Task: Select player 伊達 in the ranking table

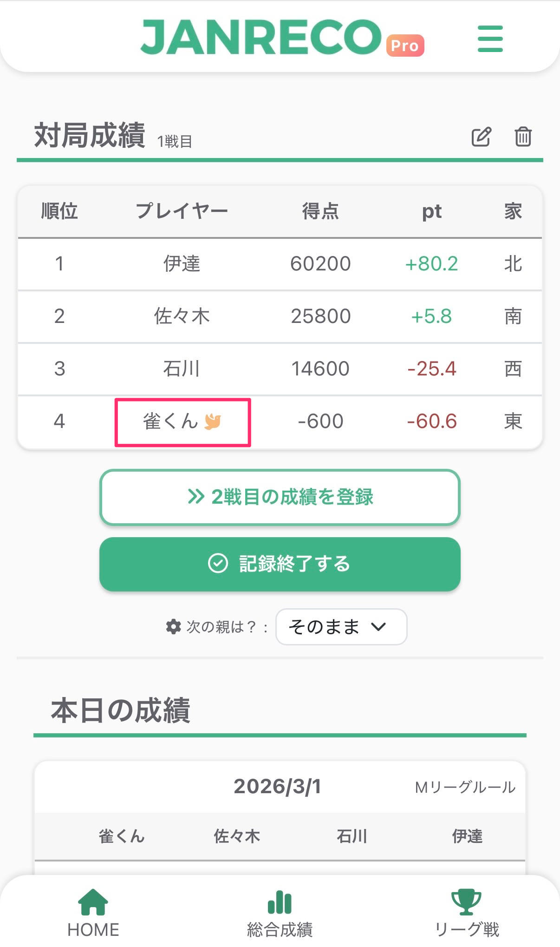Action: 182,264
